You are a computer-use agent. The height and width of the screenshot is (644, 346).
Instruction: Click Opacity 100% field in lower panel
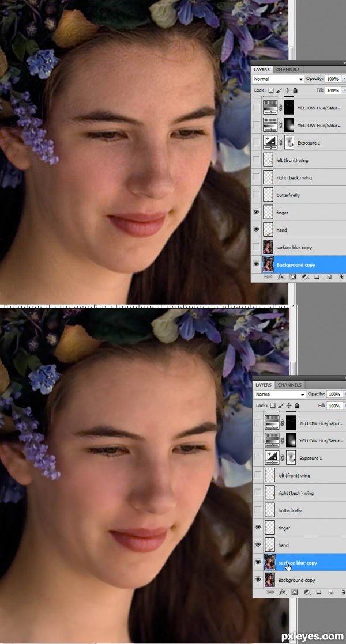(x=334, y=394)
